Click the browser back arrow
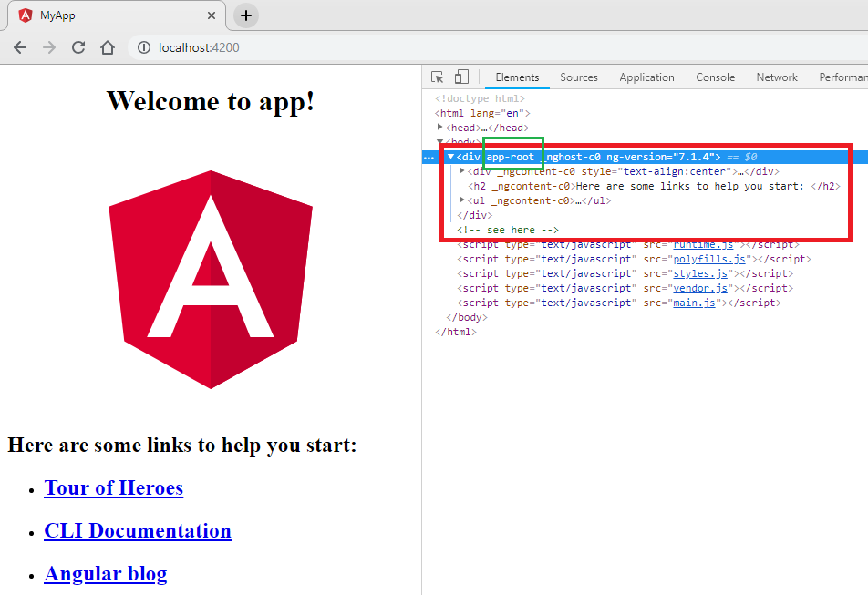Image resolution: width=868 pixels, height=595 pixels. coord(20,47)
